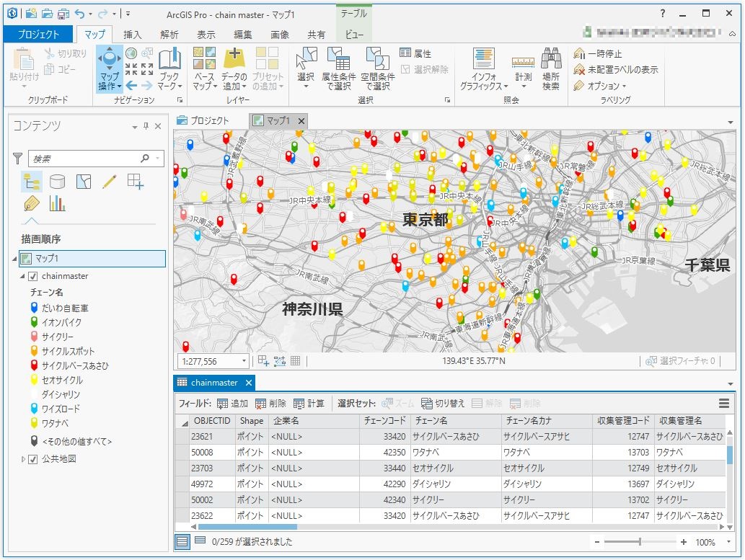Click the ワタナベ chain name cell
Screen dimensions: 745x560
[x=456, y=453]
